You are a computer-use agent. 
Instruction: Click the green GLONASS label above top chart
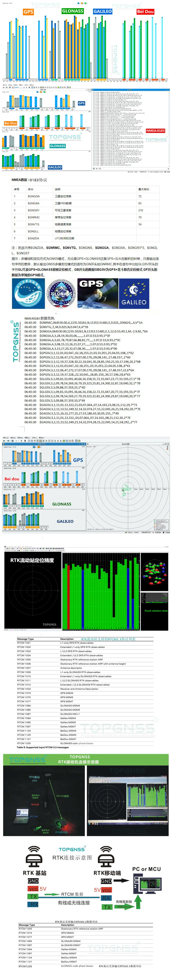[72, 11]
